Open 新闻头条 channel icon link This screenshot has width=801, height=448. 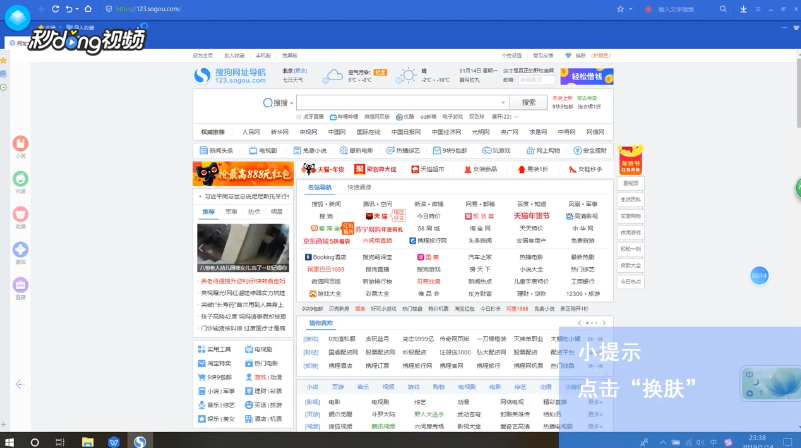pos(216,151)
